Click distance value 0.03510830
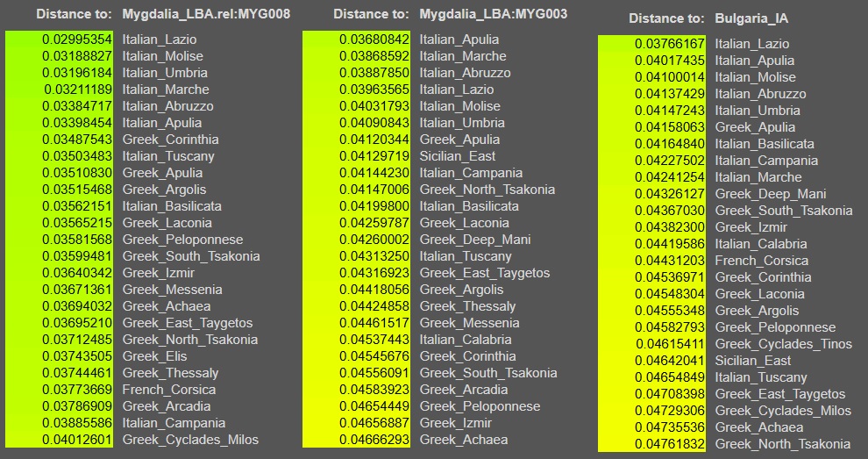868x459 pixels. click(77, 173)
